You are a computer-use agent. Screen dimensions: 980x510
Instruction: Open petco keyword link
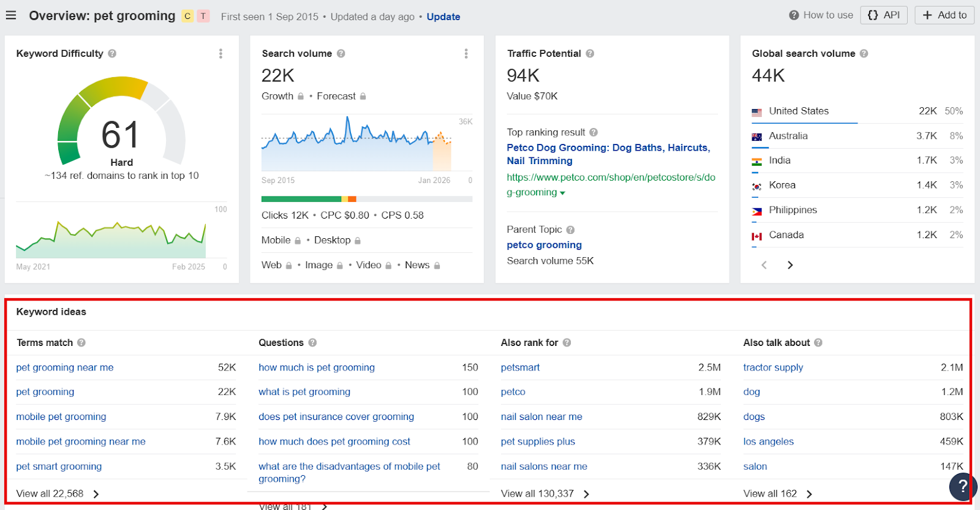(x=513, y=392)
